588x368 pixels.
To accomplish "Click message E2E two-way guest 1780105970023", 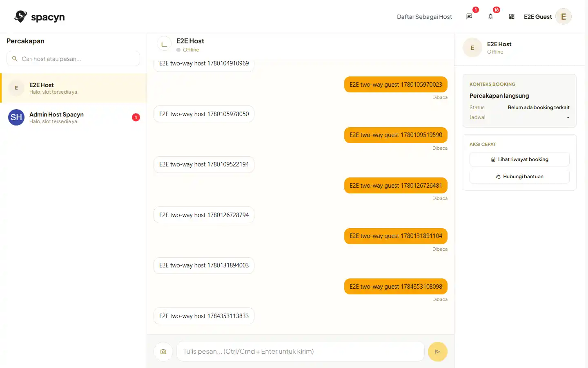I will click(x=396, y=85).
